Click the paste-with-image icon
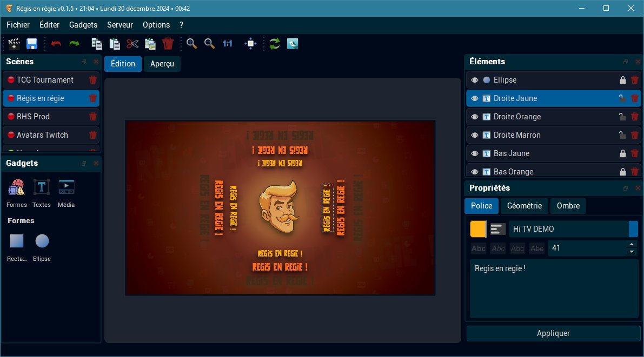Image resolution: width=644 pixels, height=357 pixels. click(x=150, y=44)
